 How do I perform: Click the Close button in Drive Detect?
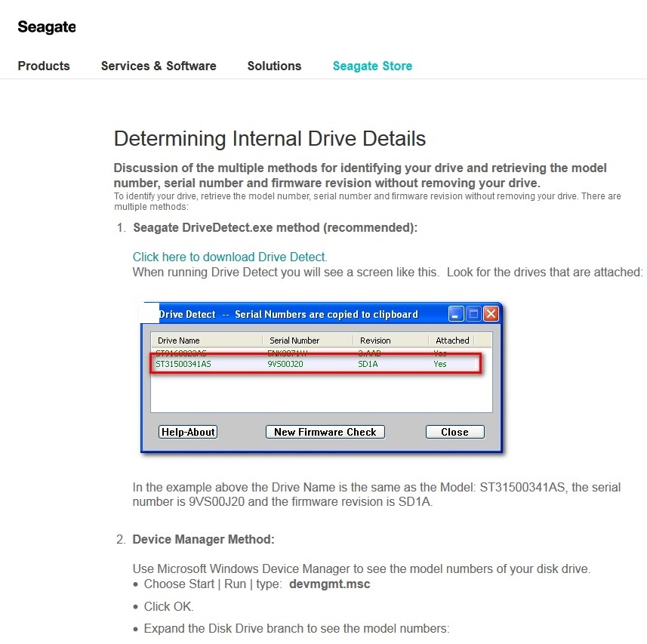click(455, 432)
